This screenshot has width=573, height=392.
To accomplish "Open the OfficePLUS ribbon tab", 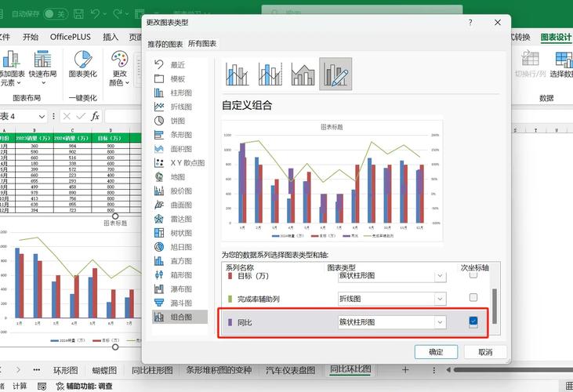I will 71,37.
